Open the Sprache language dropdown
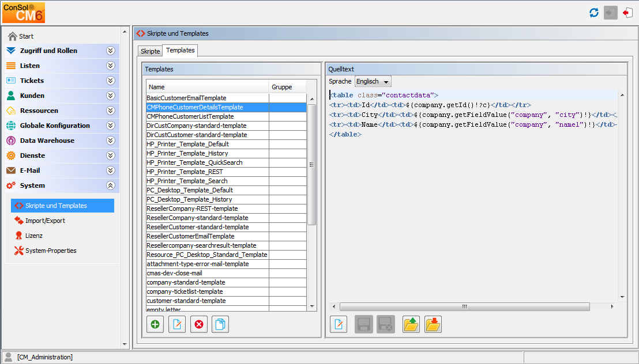This screenshot has width=639, height=364. [373, 82]
